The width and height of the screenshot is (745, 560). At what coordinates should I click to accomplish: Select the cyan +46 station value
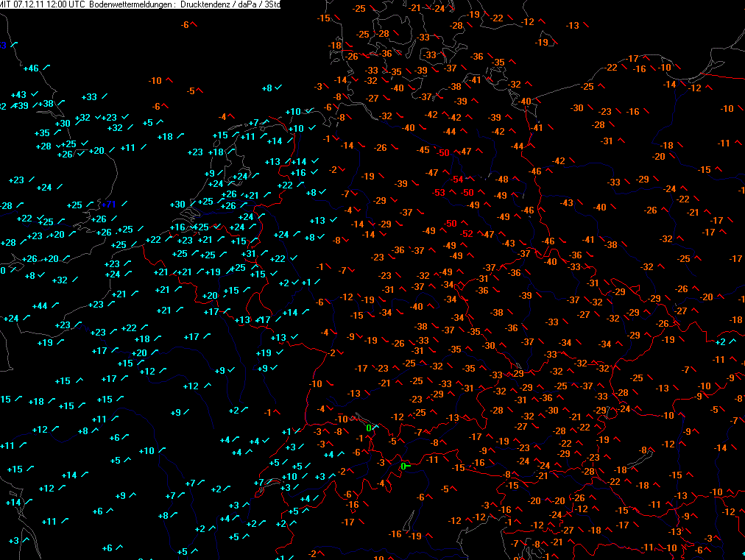click(31, 68)
